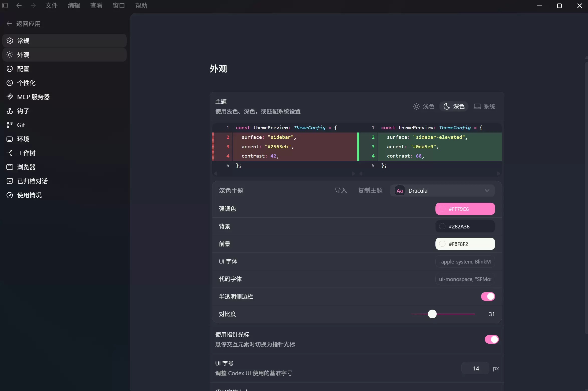Select the 浅色 theme option
The image size is (588, 391).
424,106
